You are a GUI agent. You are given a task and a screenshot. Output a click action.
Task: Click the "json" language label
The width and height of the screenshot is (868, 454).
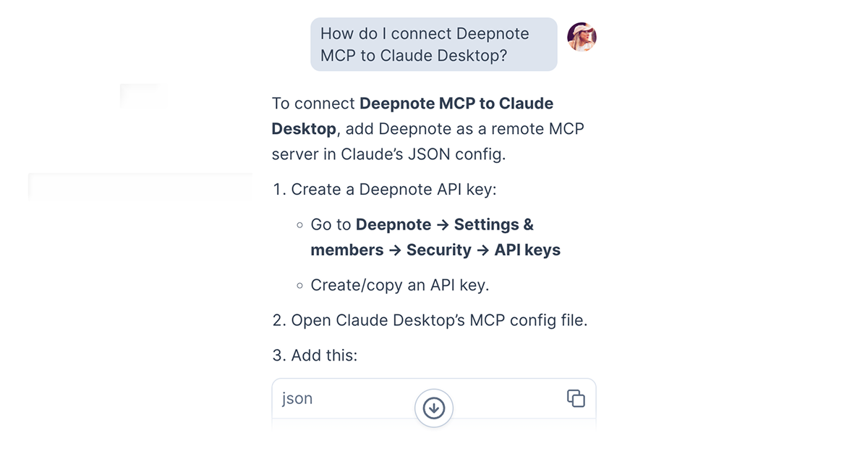pyautogui.click(x=297, y=398)
